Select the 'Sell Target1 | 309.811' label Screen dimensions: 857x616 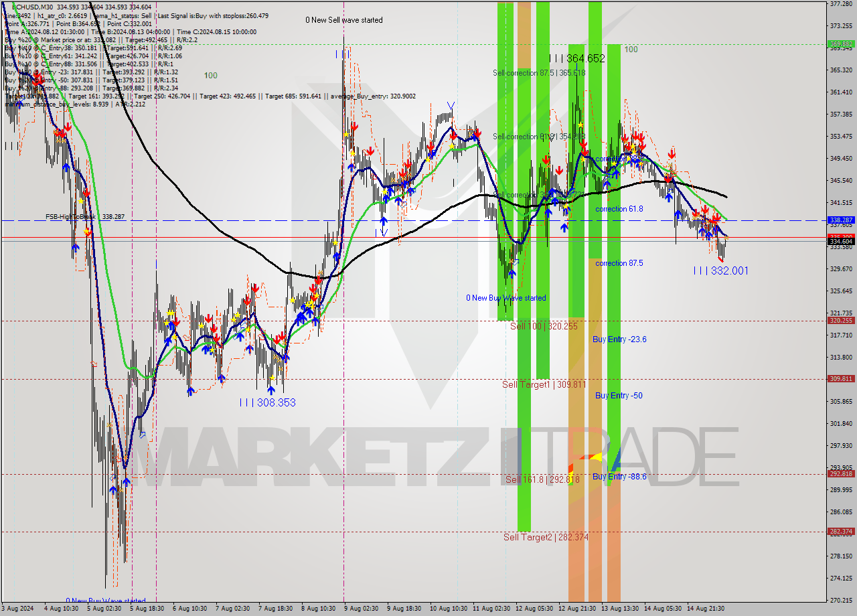point(544,384)
